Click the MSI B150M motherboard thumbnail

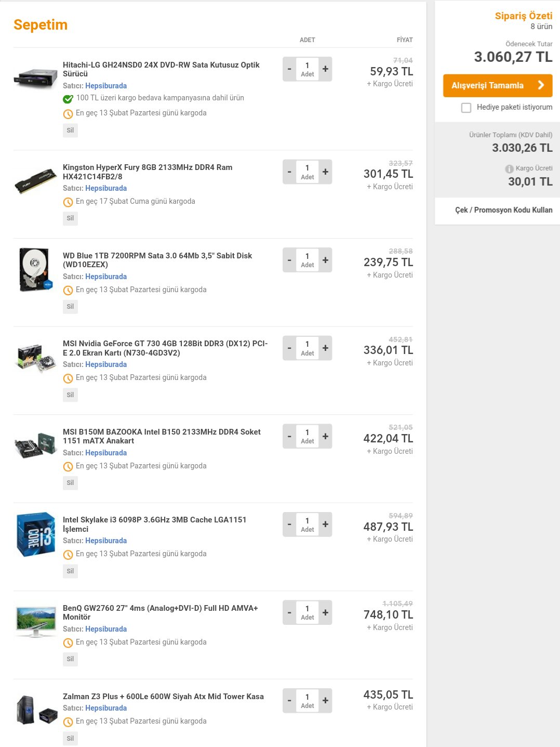click(35, 445)
